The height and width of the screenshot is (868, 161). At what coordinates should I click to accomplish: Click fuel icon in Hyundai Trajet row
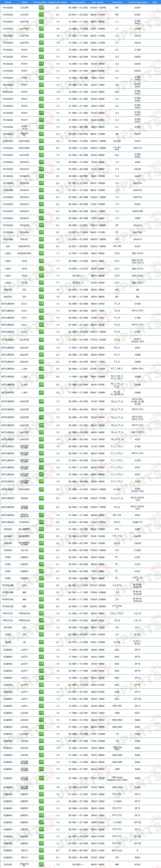point(41,239)
